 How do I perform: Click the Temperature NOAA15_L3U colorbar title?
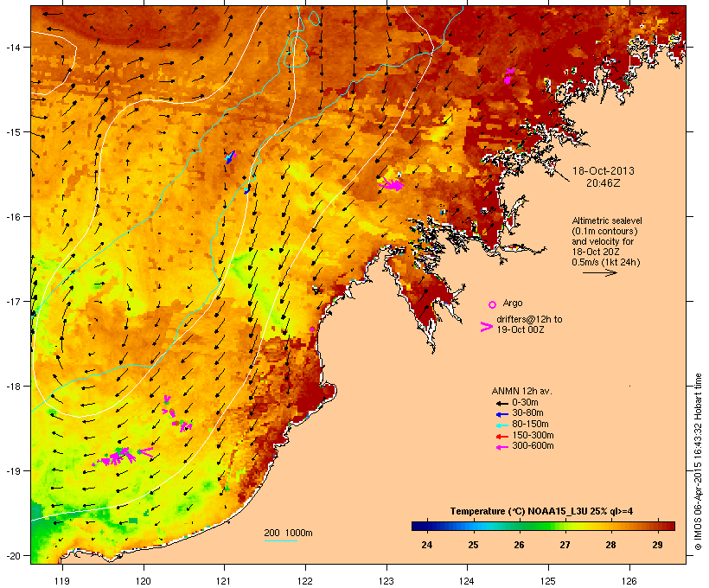(x=541, y=512)
